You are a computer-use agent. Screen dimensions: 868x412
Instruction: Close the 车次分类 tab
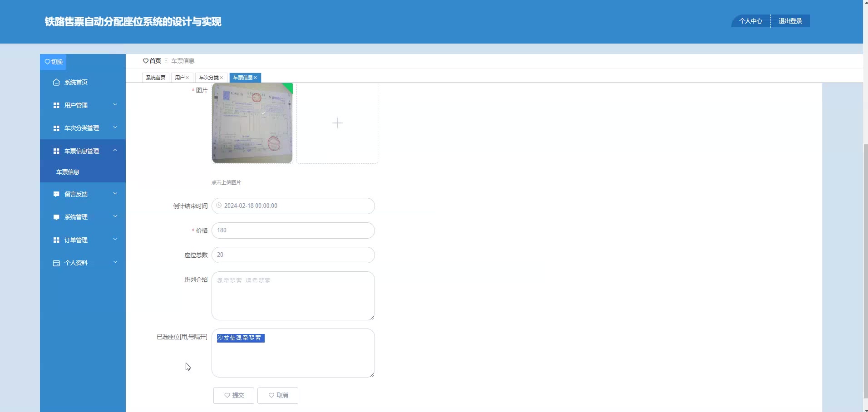pos(222,78)
